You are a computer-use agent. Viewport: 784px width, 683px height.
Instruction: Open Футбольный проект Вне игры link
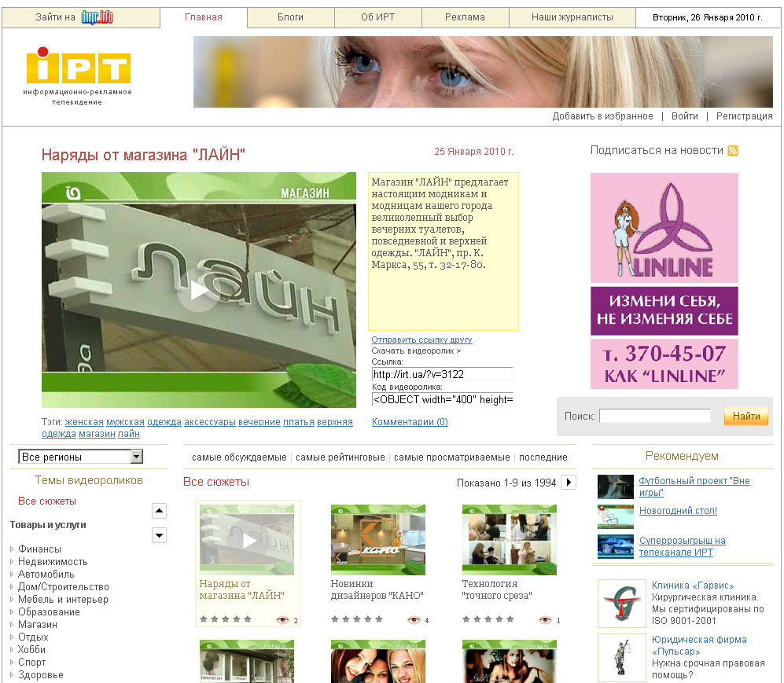[x=694, y=487]
